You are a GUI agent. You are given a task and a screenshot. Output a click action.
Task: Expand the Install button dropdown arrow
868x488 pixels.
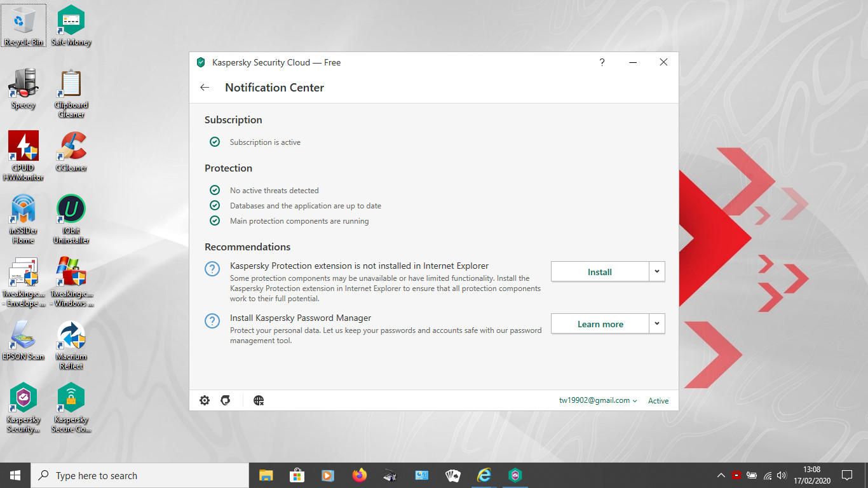(657, 271)
